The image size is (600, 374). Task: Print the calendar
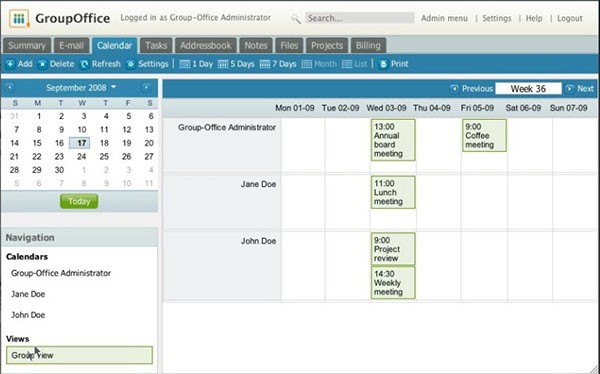pos(393,64)
